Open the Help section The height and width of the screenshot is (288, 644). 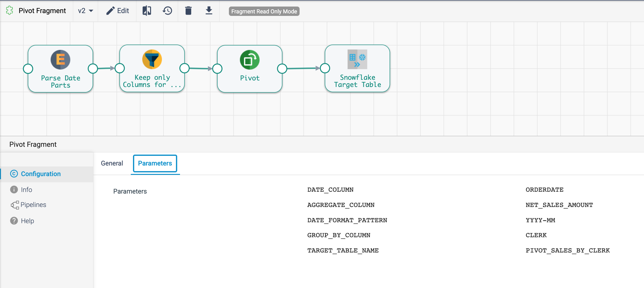click(27, 221)
